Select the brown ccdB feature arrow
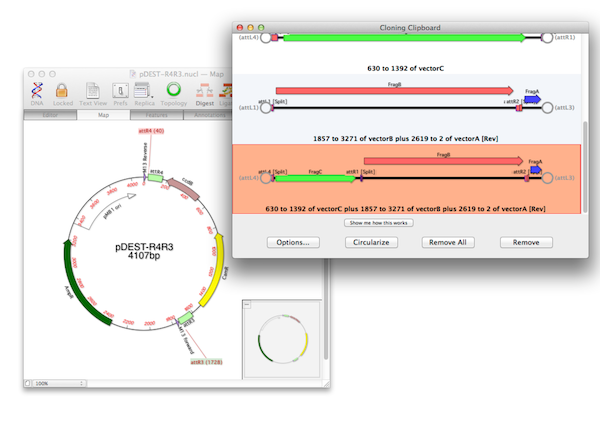The image size is (600, 438). (x=184, y=188)
